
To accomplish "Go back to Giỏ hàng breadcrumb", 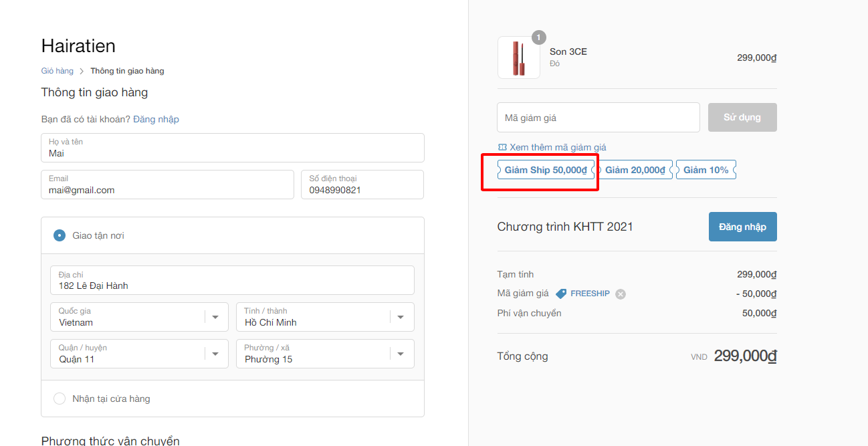I will click(x=57, y=71).
